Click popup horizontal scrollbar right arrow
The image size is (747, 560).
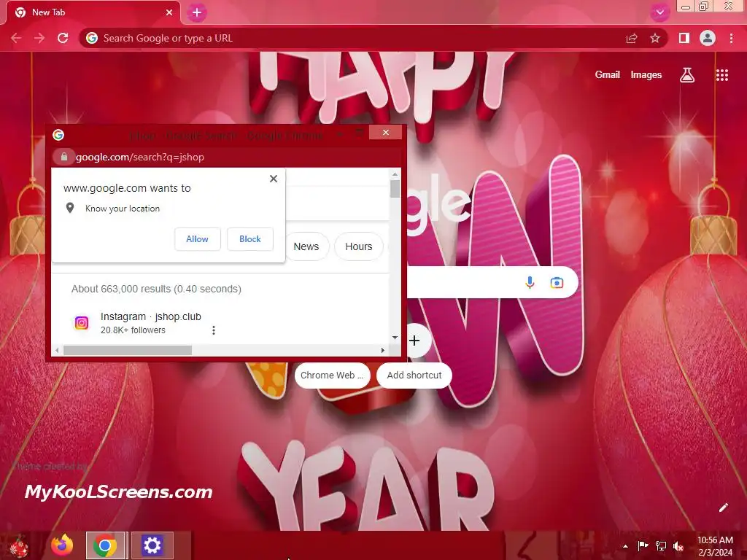pos(382,351)
